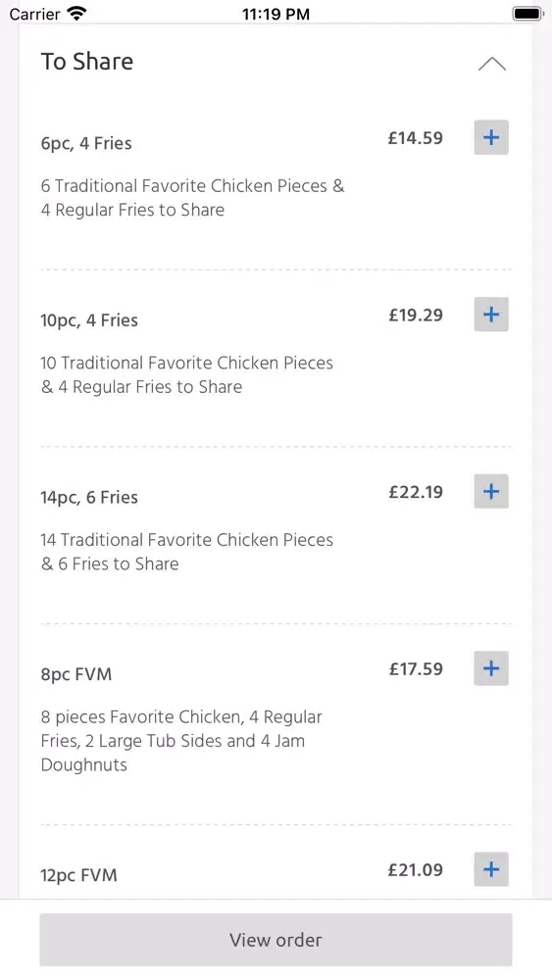Tap the £17.59 price label

tap(415, 668)
